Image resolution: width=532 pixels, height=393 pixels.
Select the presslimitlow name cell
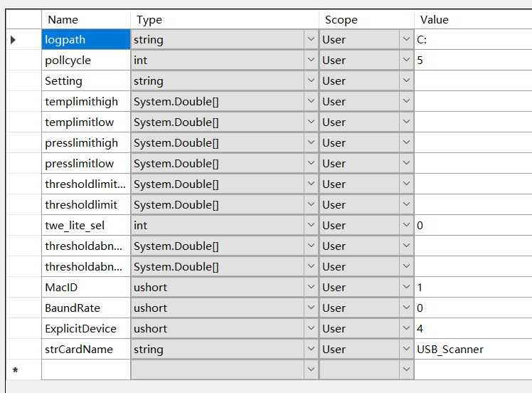[86, 163]
